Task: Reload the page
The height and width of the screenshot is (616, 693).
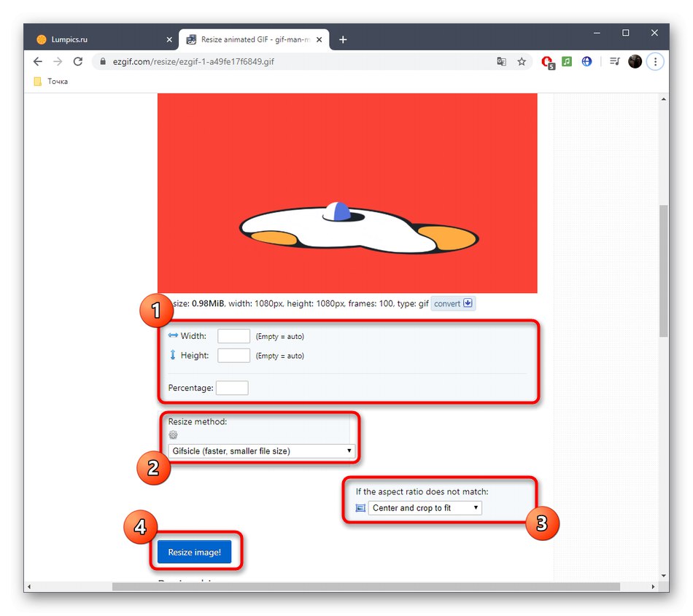Action: pos(78,62)
